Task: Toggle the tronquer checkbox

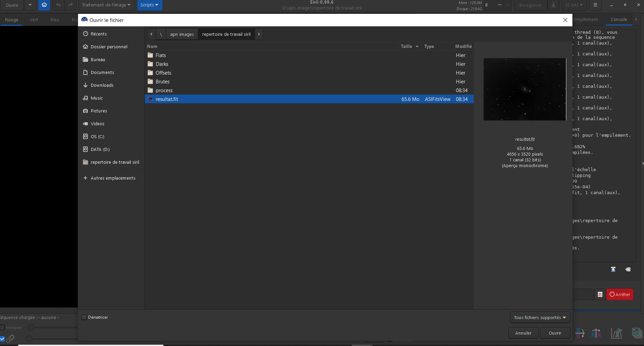Action: pyautogui.click(x=2, y=327)
